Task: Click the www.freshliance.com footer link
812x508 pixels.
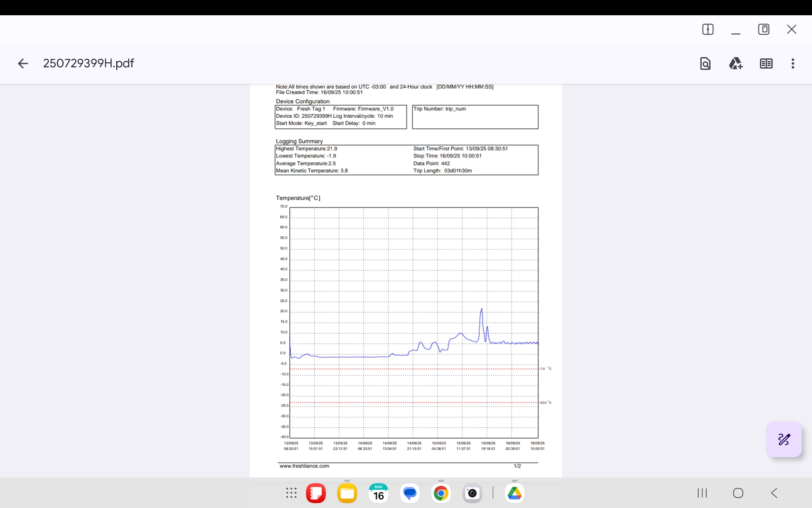Action: (x=304, y=466)
